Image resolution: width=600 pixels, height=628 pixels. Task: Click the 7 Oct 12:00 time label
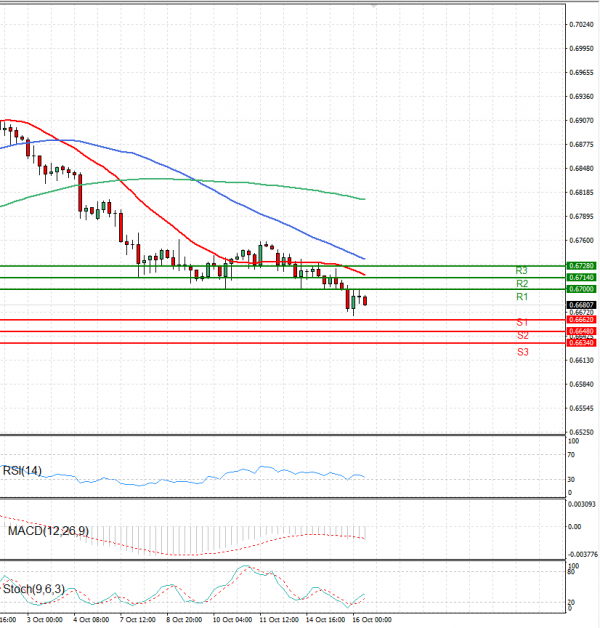138,620
